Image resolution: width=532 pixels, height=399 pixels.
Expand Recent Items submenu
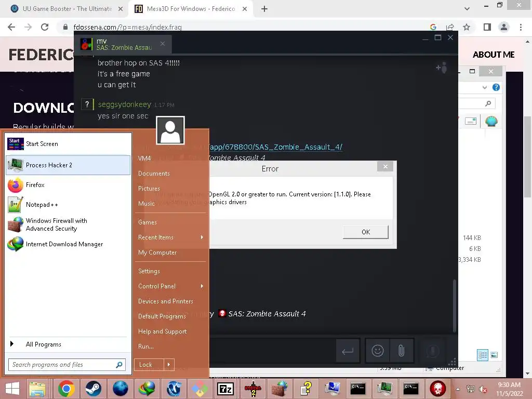170,237
